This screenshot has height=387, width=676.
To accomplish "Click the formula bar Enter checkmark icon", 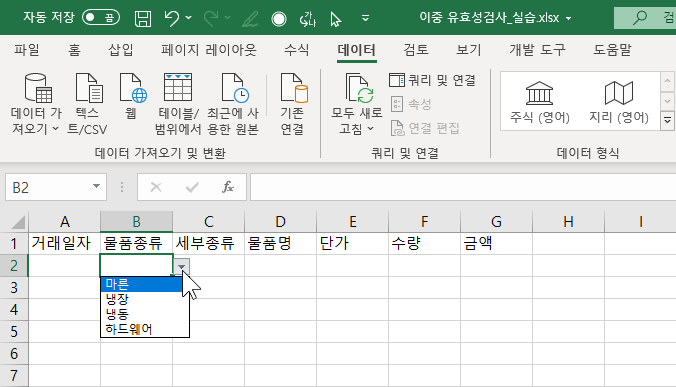I will (192, 187).
